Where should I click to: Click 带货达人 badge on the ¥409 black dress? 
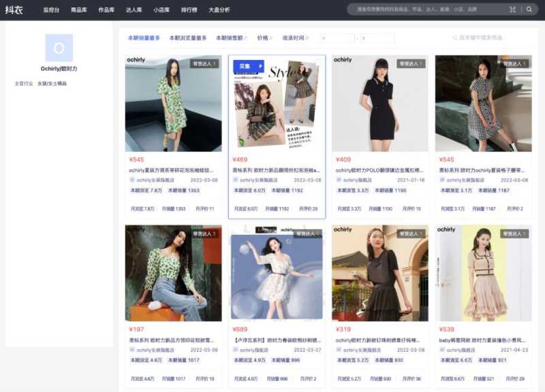coord(411,63)
